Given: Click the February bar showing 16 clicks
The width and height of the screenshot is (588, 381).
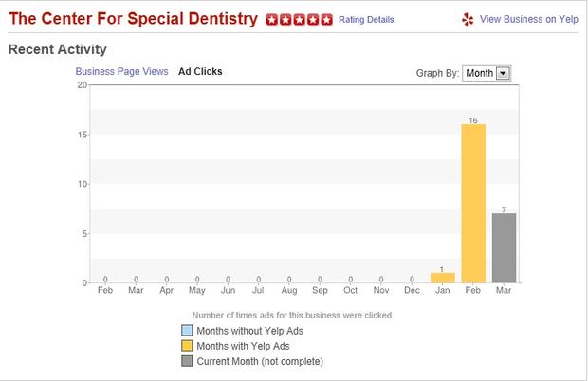Looking at the screenshot, I should 473,204.
